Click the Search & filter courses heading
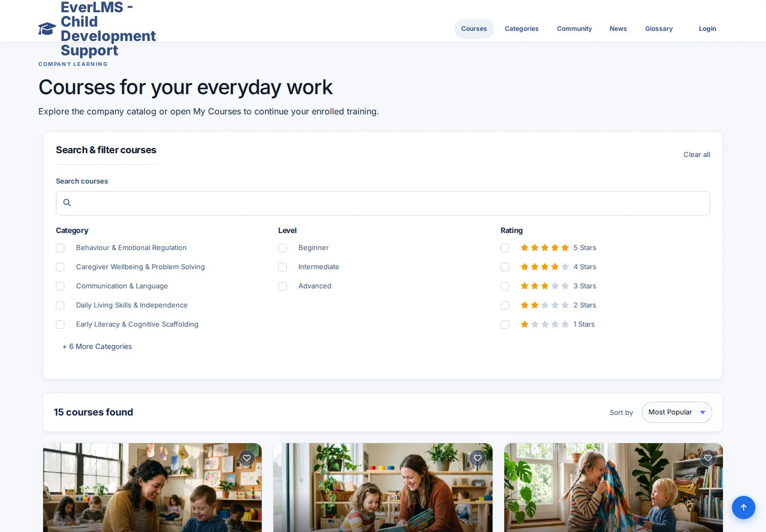 click(x=106, y=150)
